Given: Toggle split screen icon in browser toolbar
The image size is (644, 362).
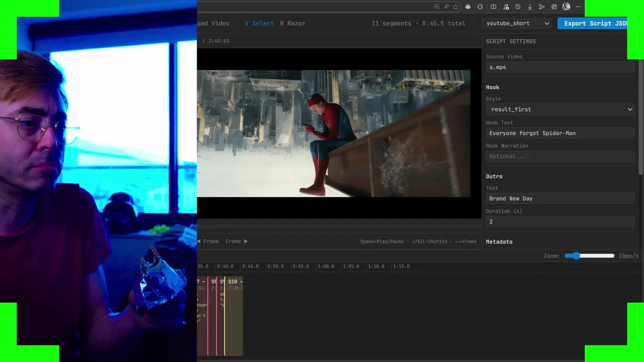Looking at the screenshot, I should tap(494, 7).
